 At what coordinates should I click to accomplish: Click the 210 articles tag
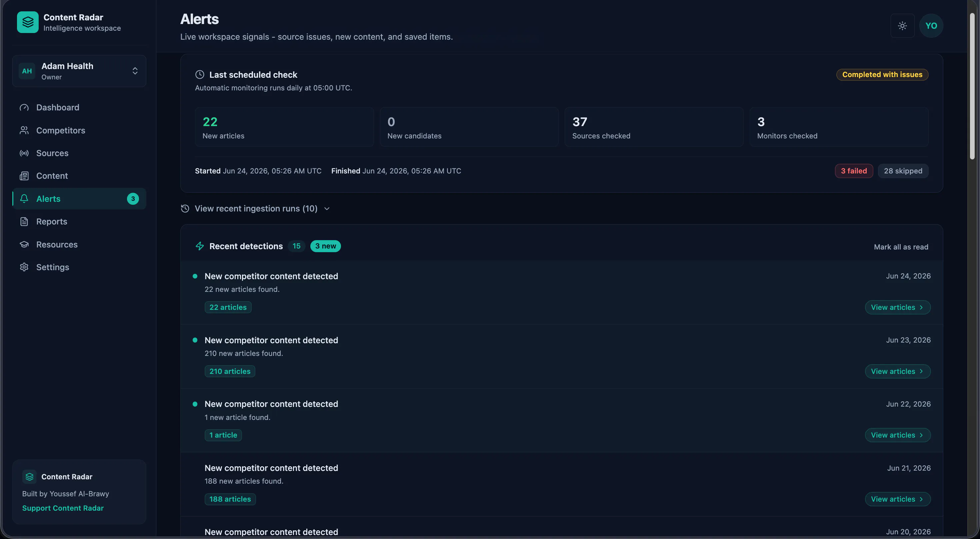pos(230,371)
